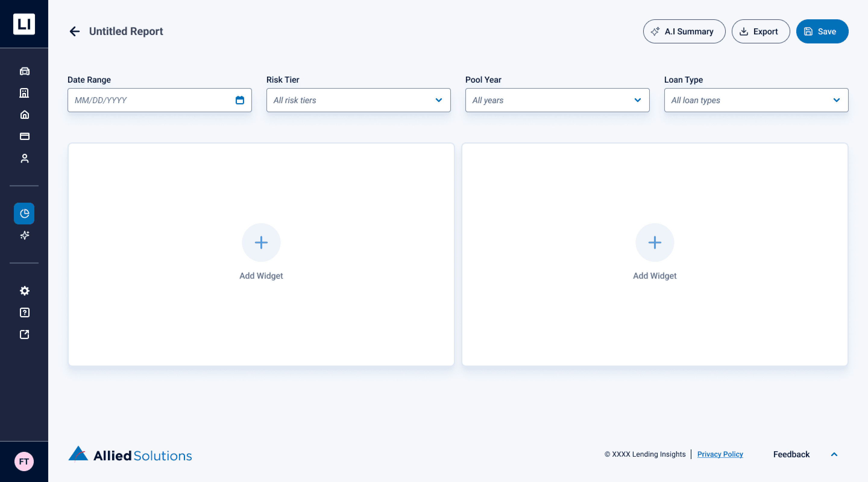Click the sparkle AI icon in sidebar

point(24,235)
